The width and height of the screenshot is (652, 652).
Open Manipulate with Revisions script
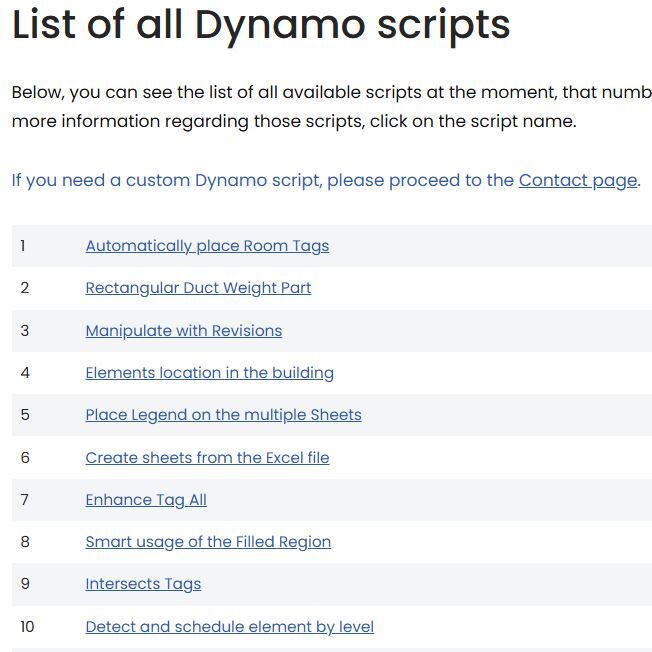(183, 331)
